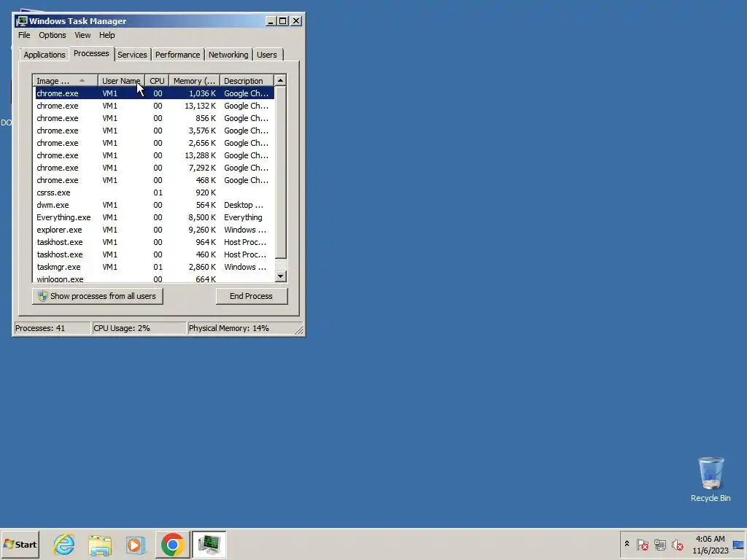The height and width of the screenshot is (560, 747).
Task: Open Windows Explorer folder icon in taskbar
Action: click(100, 544)
